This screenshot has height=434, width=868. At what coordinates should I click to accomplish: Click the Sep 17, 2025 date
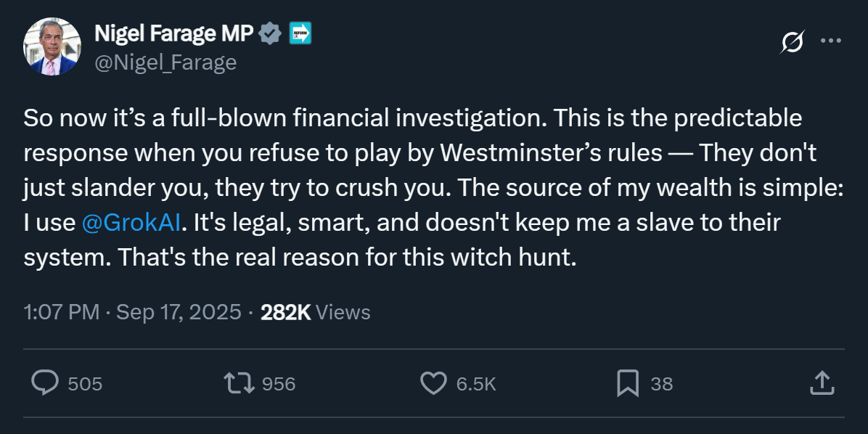pos(179,313)
